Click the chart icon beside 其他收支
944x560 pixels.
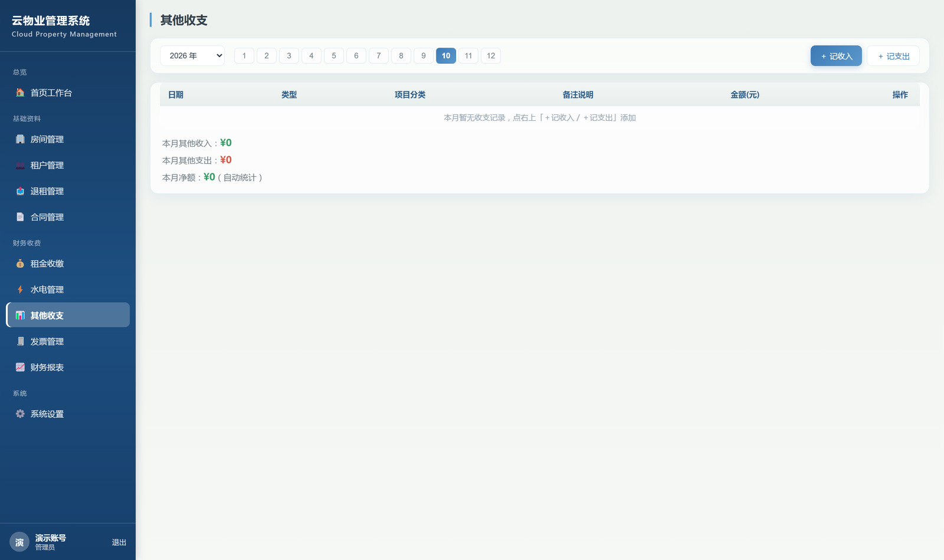[20, 315]
